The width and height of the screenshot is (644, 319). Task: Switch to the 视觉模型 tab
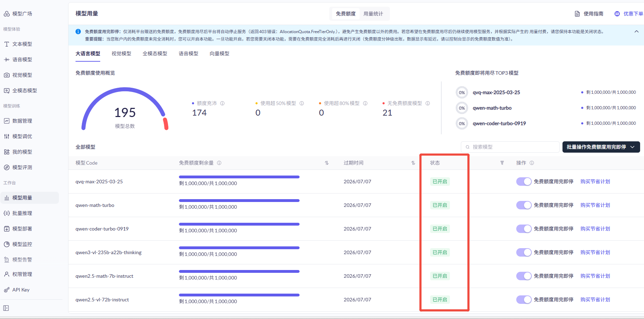[121, 54]
